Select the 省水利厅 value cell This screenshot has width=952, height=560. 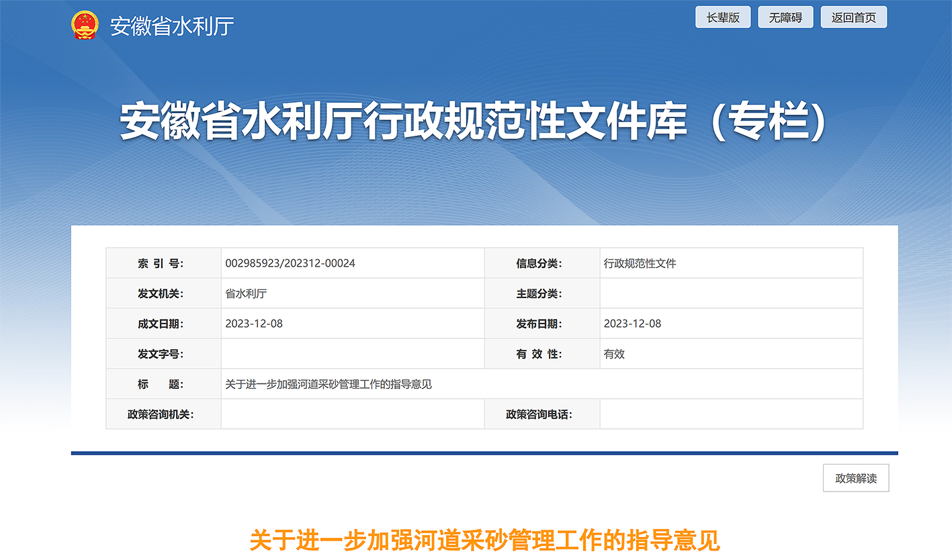tap(353, 293)
